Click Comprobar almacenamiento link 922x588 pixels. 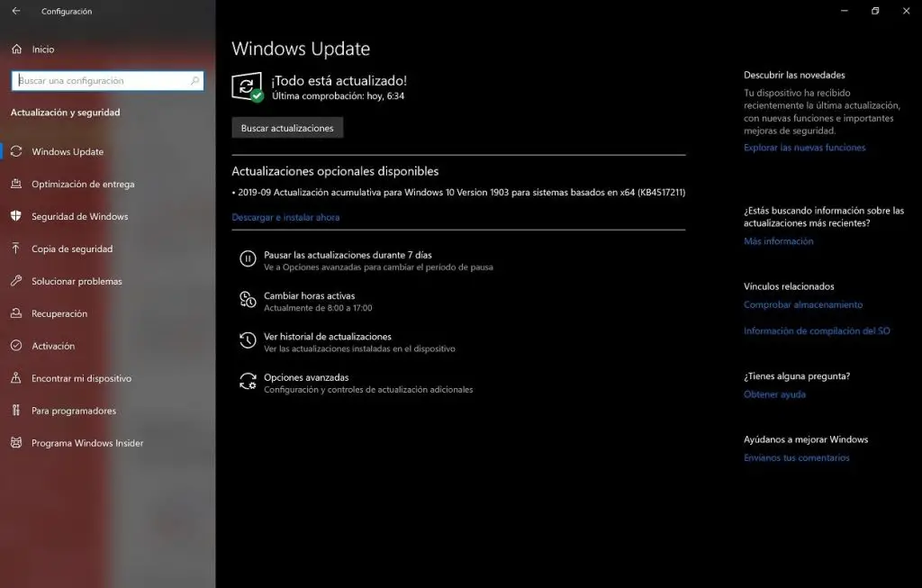click(x=803, y=304)
